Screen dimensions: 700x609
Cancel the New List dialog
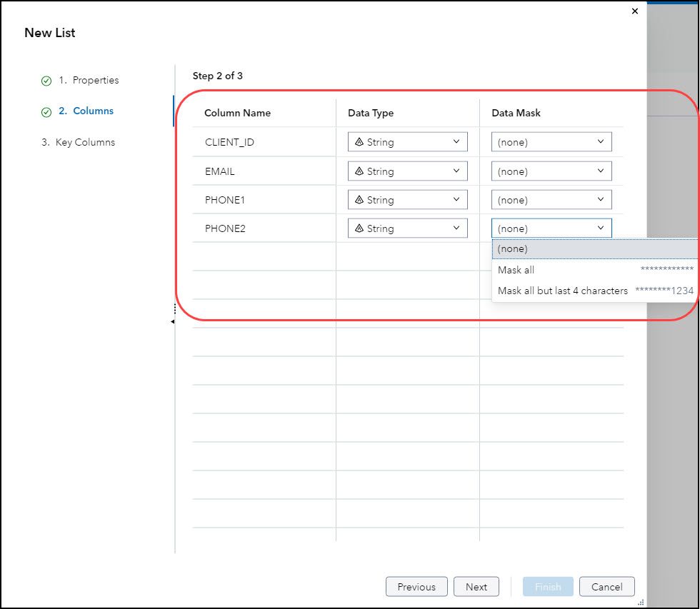(x=606, y=586)
